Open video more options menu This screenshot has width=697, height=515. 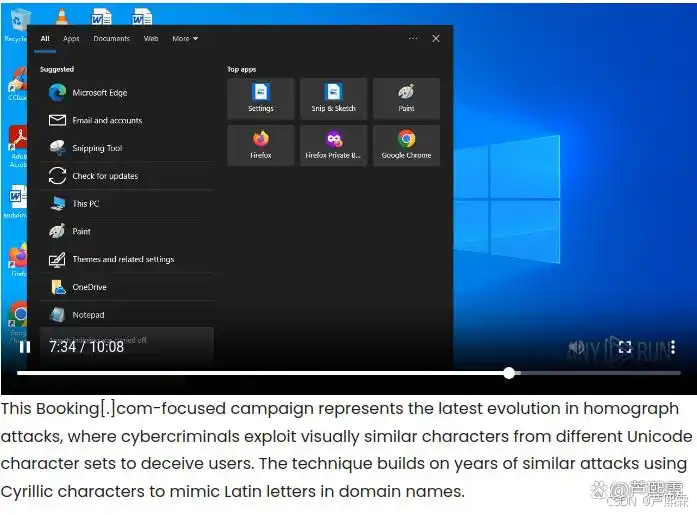(x=673, y=347)
